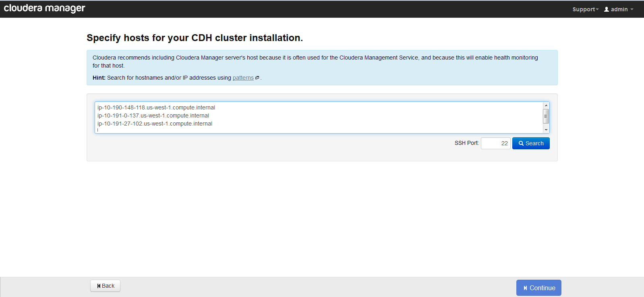Click the hosts list scrollbar thumb
The width and height of the screenshot is (644, 297).
tap(546, 116)
